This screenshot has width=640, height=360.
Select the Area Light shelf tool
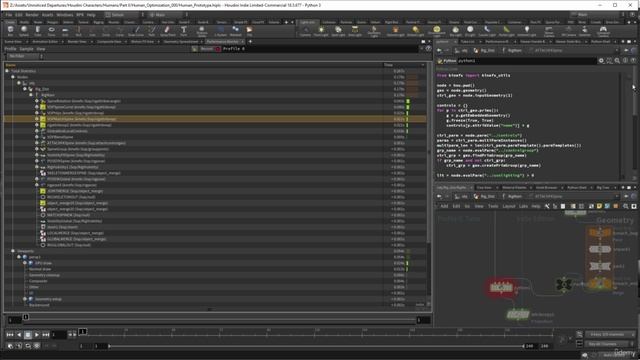(355, 31)
